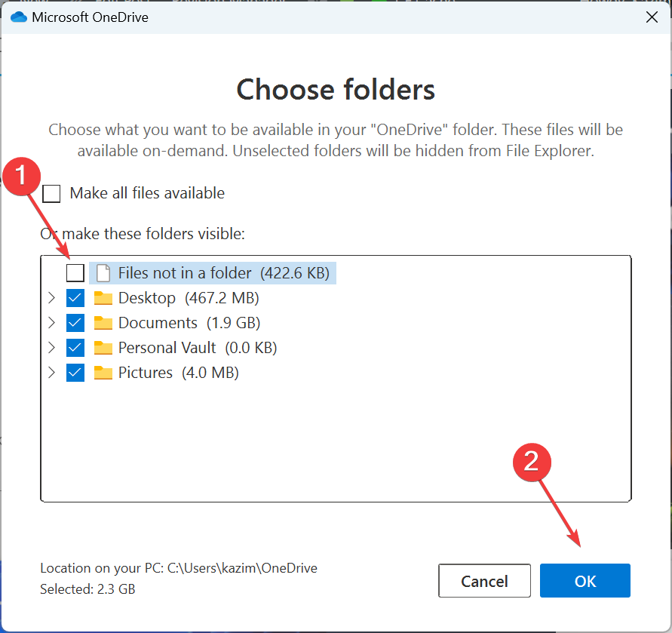Image resolution: width=672 pixels, height=633 pixels.
Task: Click the Personal Vault folder icon
Action: (x=103, y=348)
